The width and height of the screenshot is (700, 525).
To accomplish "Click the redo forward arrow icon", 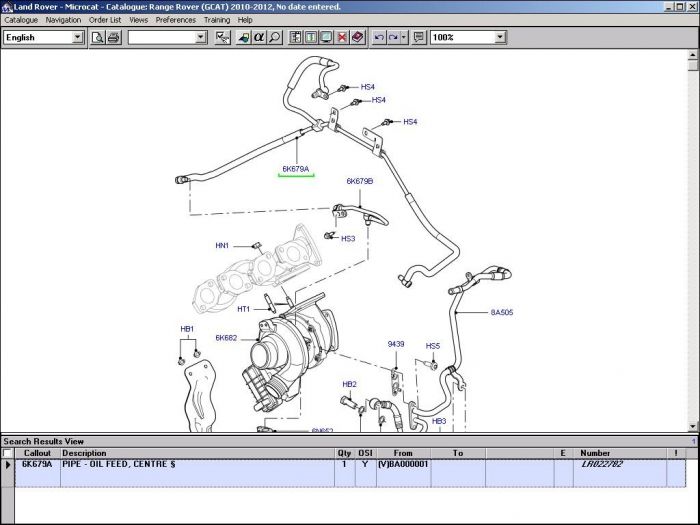I will tap(393, 38).
